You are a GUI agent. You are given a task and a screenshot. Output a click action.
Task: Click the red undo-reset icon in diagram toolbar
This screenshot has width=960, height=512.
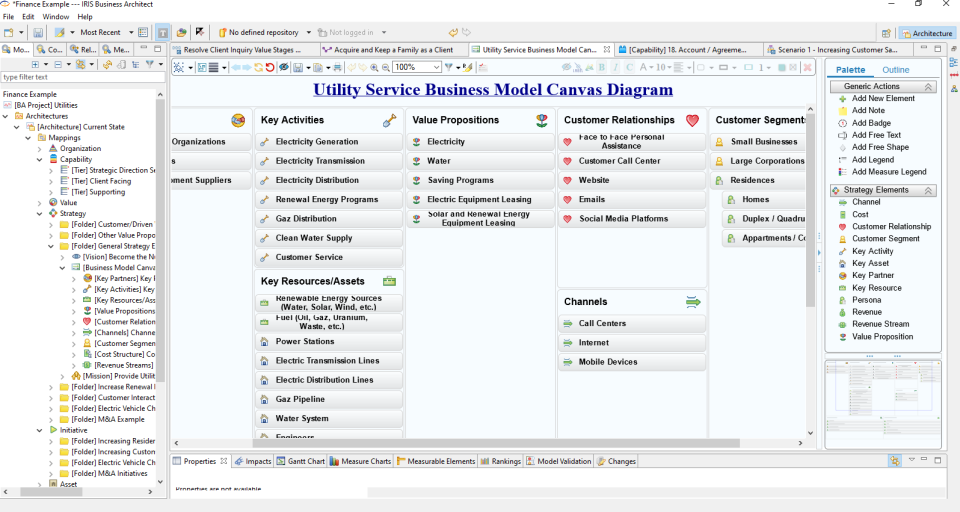[x=270, y=67]
